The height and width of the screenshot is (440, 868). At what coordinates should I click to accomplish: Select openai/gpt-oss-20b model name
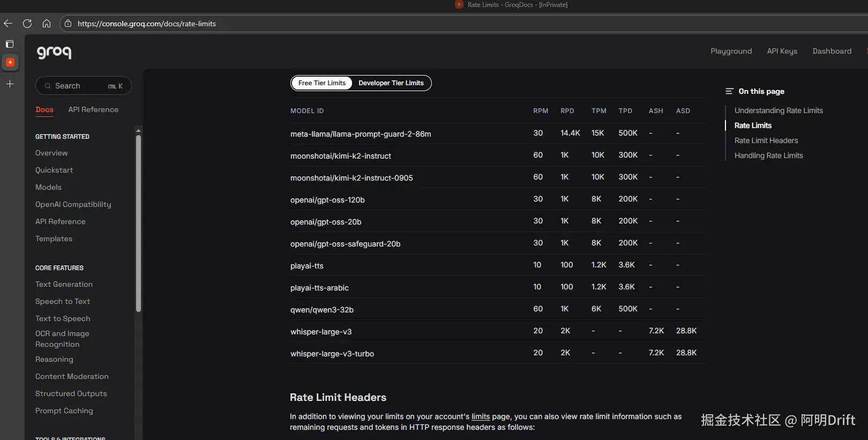pyautogui.click(x=326, y=222)
